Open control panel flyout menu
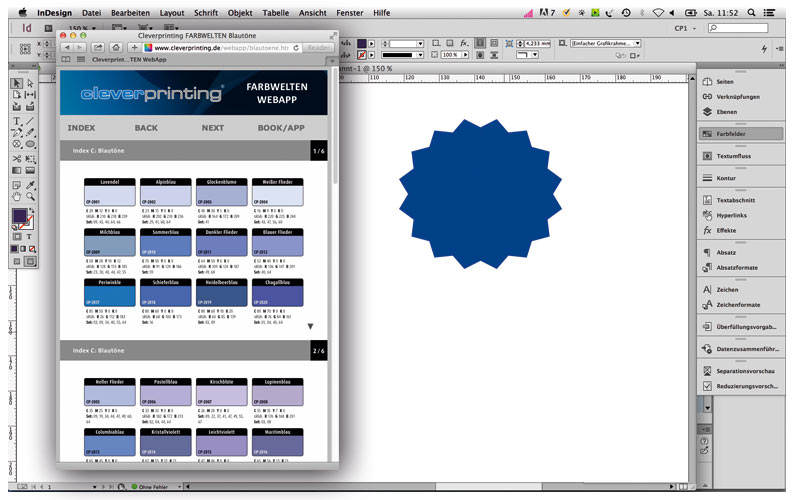This screenshot has width=800, height=500. pos(780,48)
